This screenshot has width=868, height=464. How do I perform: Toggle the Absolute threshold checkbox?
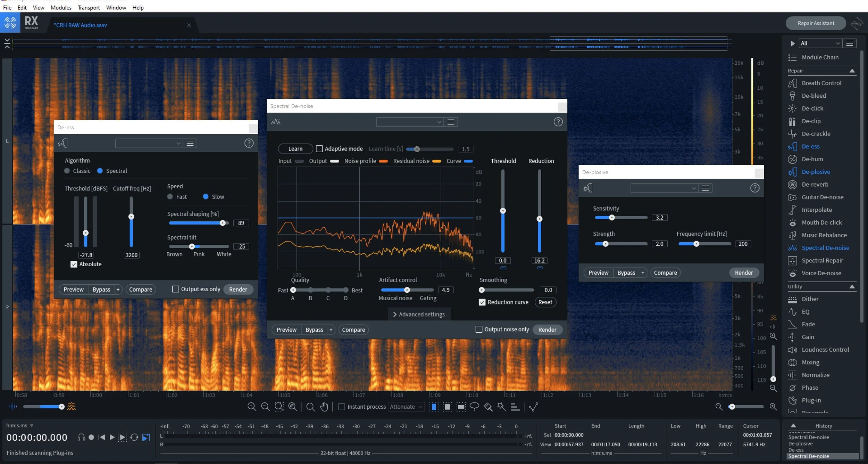tap(74, 264)
